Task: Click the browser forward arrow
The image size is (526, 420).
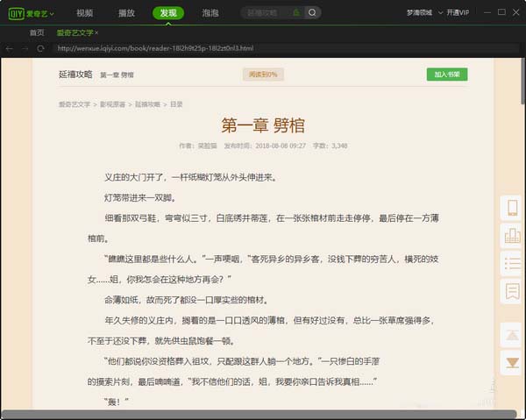Action: [x=25, y=48]
